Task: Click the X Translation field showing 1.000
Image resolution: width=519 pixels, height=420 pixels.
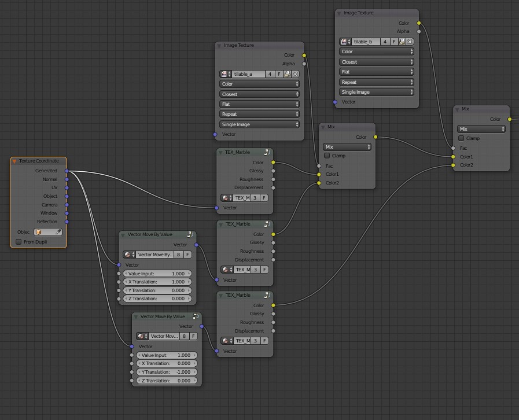Action: 157,281
